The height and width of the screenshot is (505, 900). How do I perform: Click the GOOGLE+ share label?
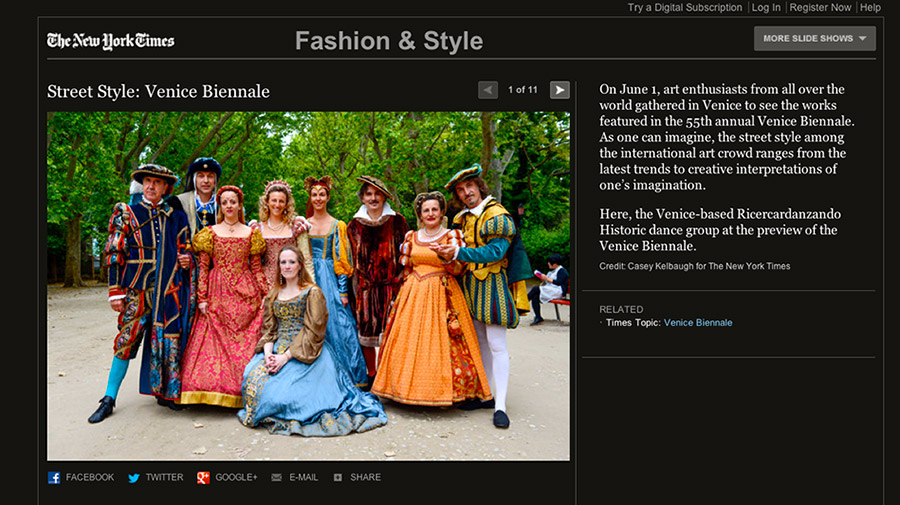(x=236, y=477)
